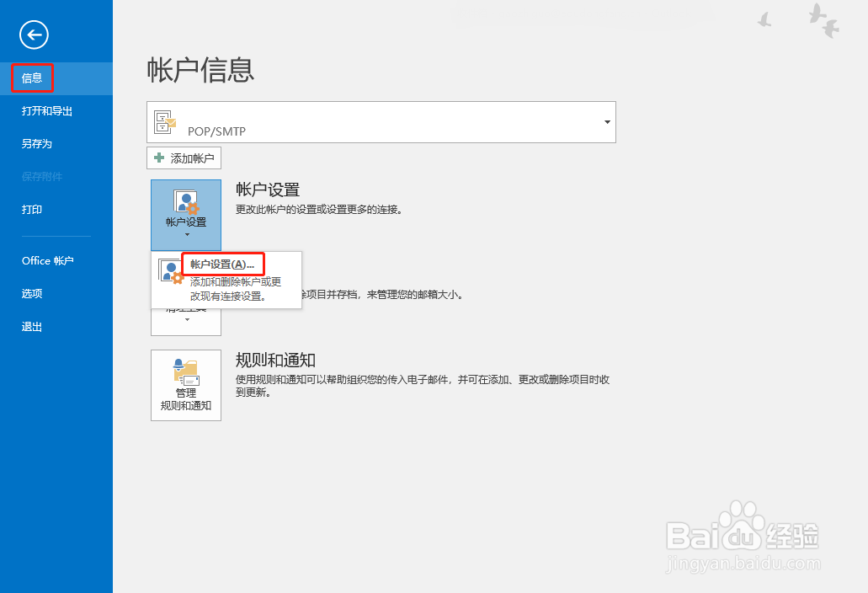Click 退出 to exit Outlook
Viewport: 868px width, 593px height.
(31, 326)
